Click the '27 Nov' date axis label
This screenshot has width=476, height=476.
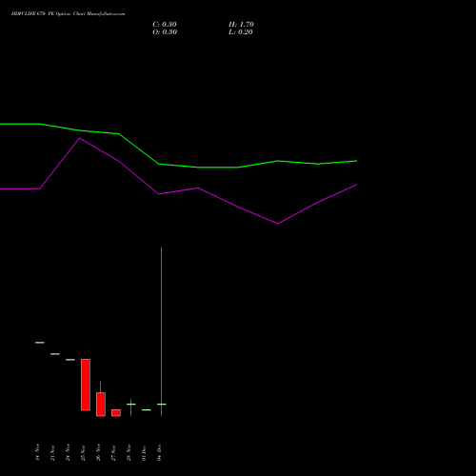point(113,452)
